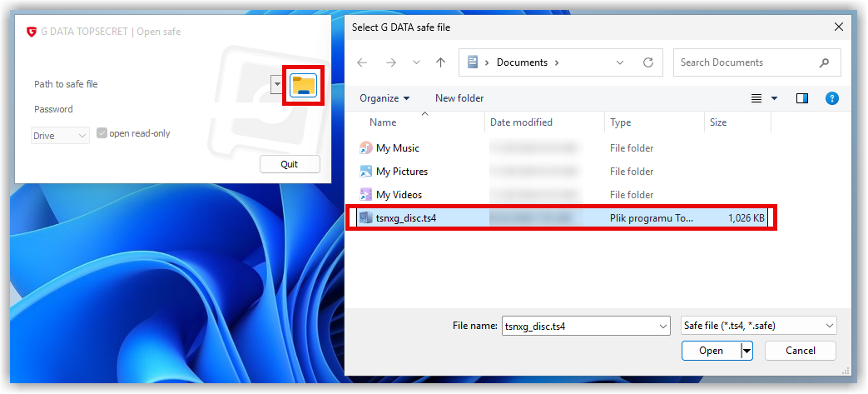Screen dimensions: 868x394
Task: Expand the recent locations chevron
Action: click(417, 62)
